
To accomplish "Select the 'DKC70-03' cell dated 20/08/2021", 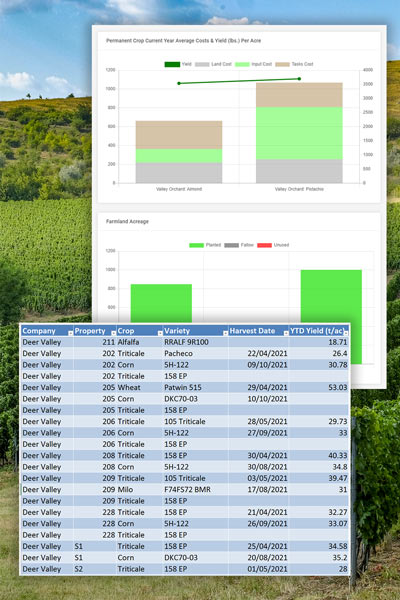I will (196, 558).
